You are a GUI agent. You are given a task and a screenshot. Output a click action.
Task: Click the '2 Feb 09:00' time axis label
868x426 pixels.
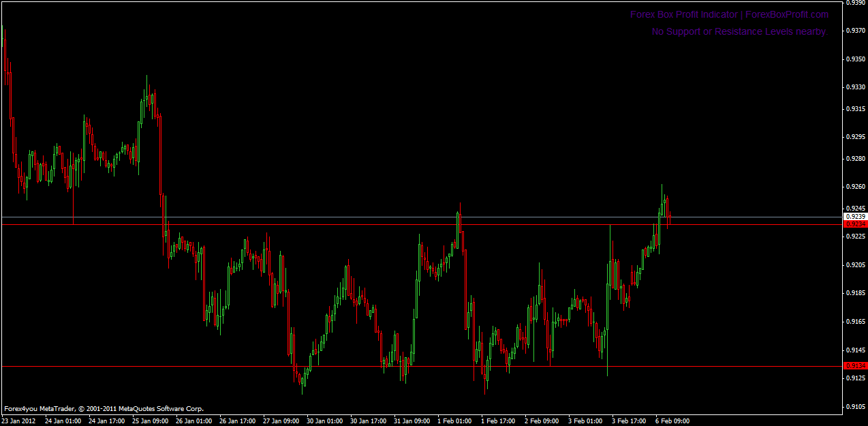[541, 421]
